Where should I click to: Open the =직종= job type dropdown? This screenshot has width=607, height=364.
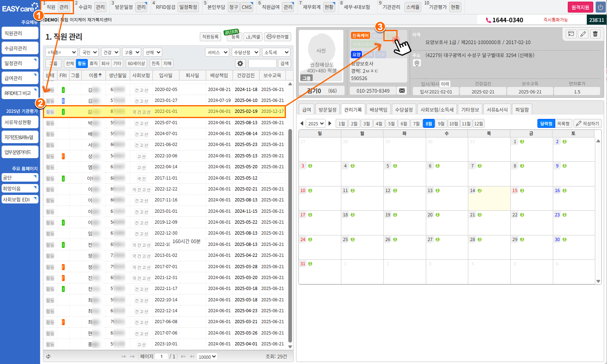click(x=61, y=52)
